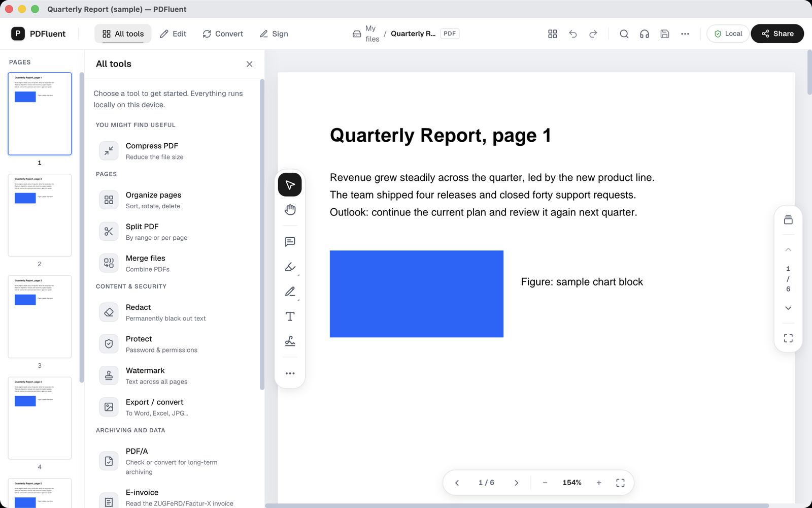This screenshot has width=812, height=508.
Task: Go to next page with down chevron
Action: pyautogui.click(x=788, y=308)
